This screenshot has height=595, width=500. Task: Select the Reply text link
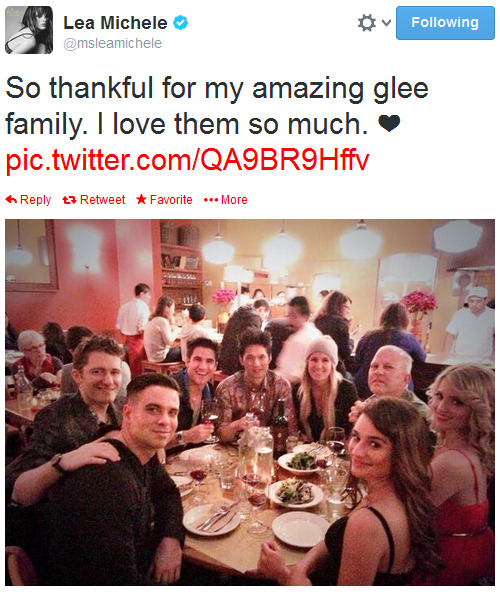(35, 200)
